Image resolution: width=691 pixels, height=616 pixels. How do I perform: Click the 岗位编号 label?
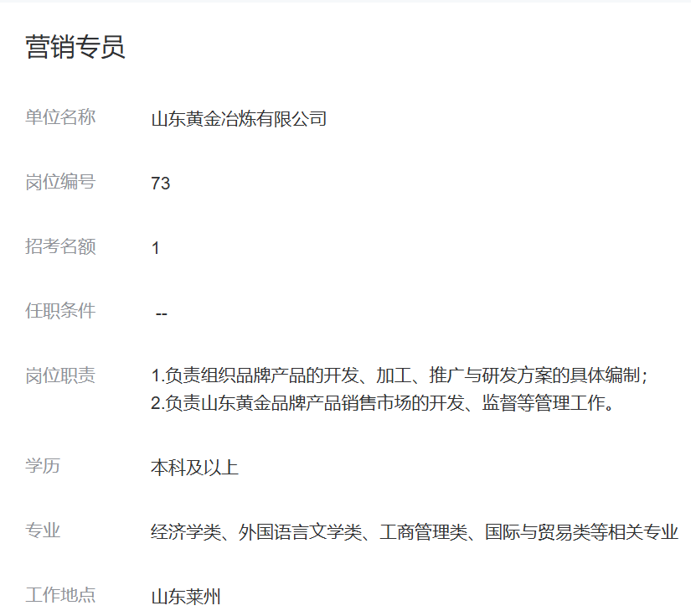(60, 182)
